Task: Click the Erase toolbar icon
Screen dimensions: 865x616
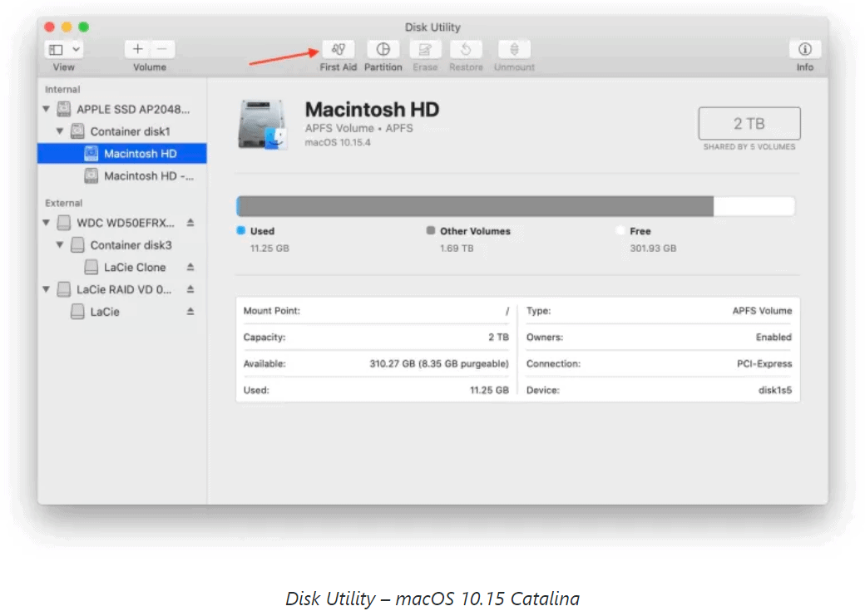Action: pyautogui.click(x=425, y=50)
